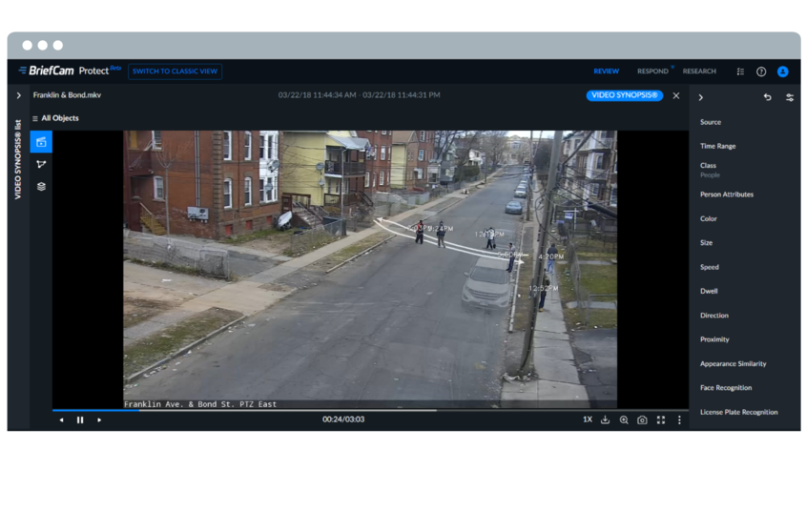Take a snapshot with the camera icon
806x532 pixels.
[642, 419]
